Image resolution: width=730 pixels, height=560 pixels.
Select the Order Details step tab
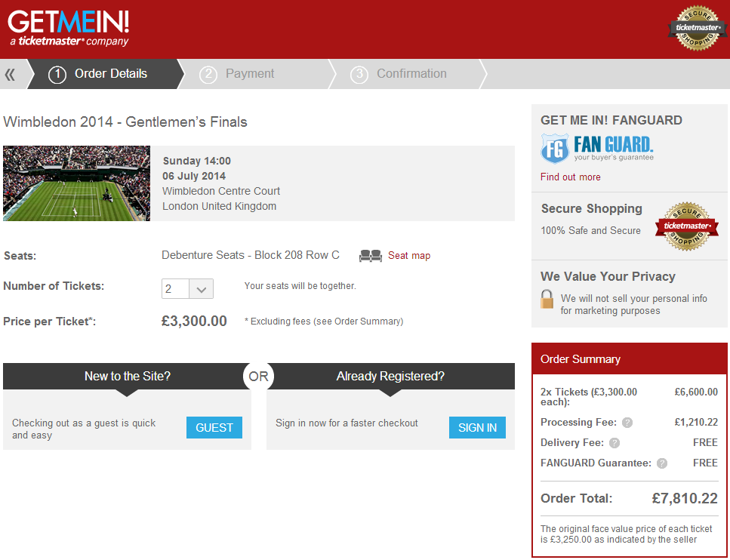click(106, 74)
